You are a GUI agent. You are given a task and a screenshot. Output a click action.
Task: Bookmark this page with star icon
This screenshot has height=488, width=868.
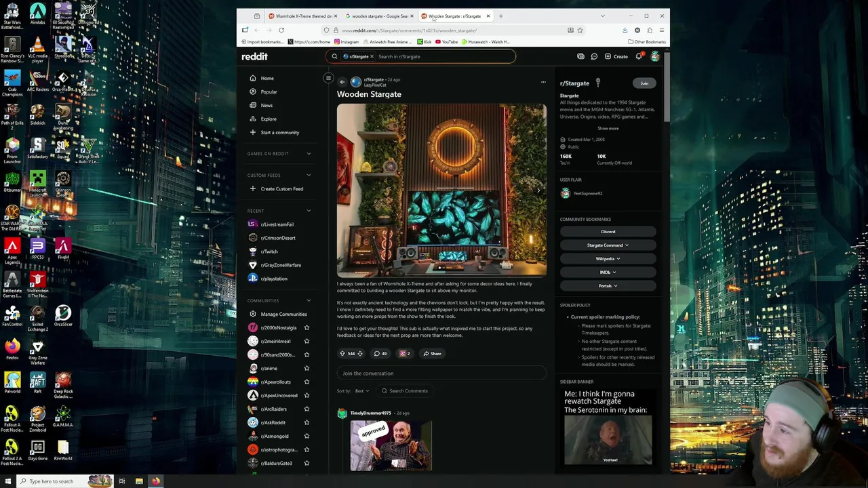(x=580, y=30)
